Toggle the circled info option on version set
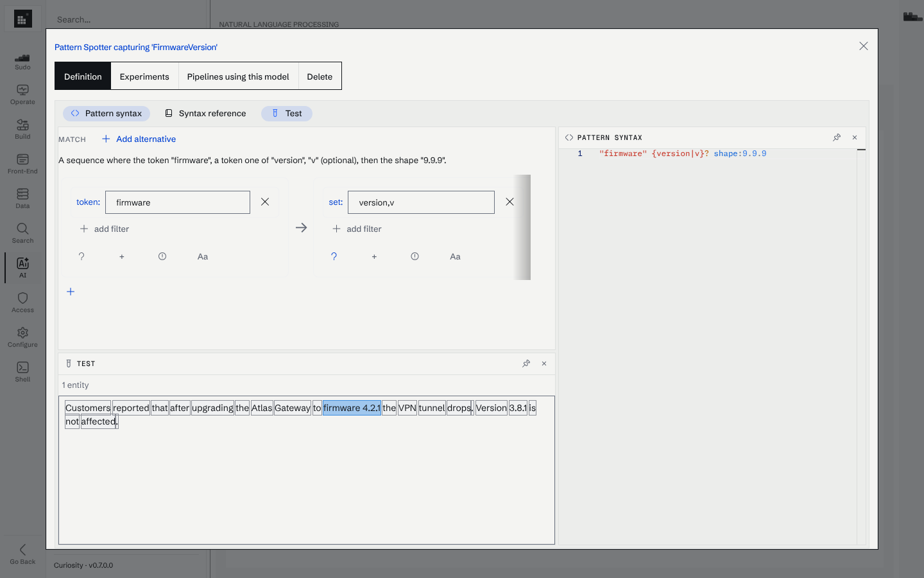This screenshot has height=578, width=924. tap(415, 256)
